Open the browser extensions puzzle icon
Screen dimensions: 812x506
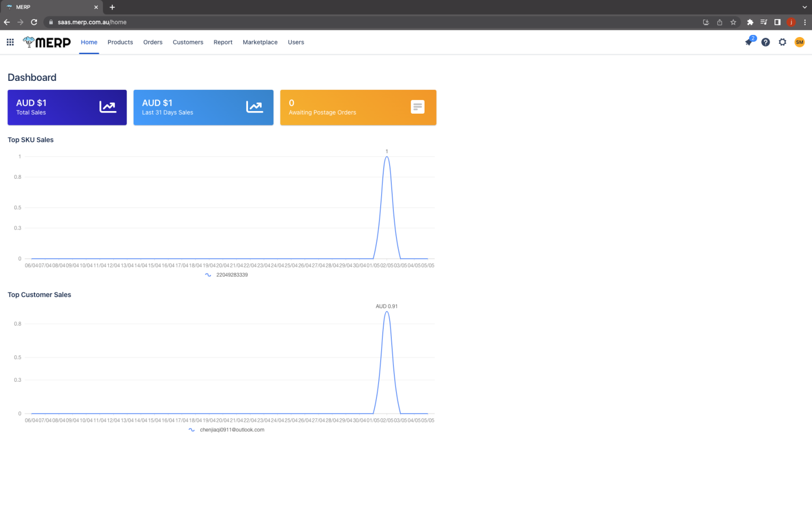750,22
